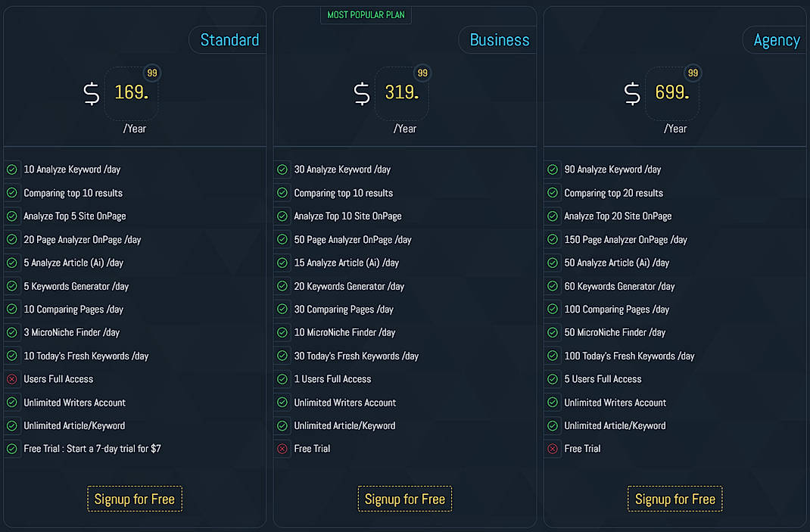Click Signup for Free under the Standard plan
The width and height of the screenshot is (810, 532).
coord(134,499)
